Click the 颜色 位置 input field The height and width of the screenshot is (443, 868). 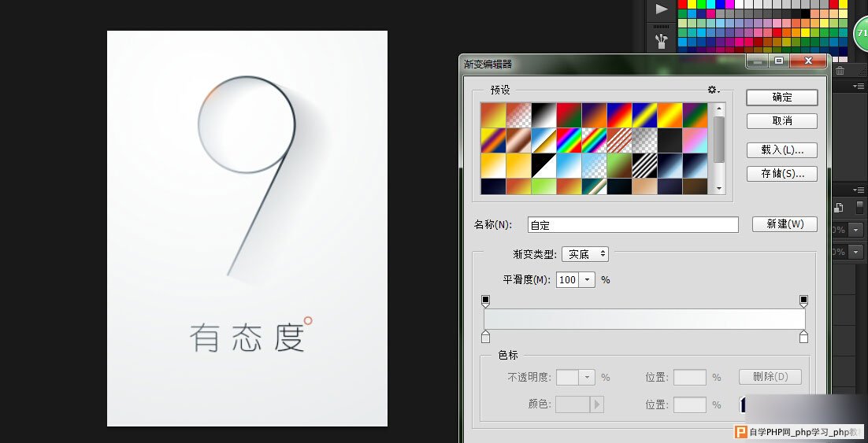[690, 404]
